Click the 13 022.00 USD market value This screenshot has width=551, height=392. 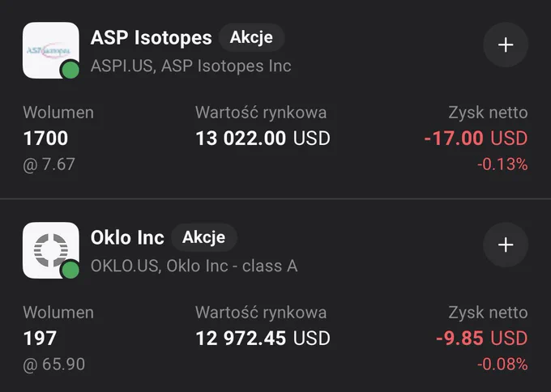click(263, 138)
